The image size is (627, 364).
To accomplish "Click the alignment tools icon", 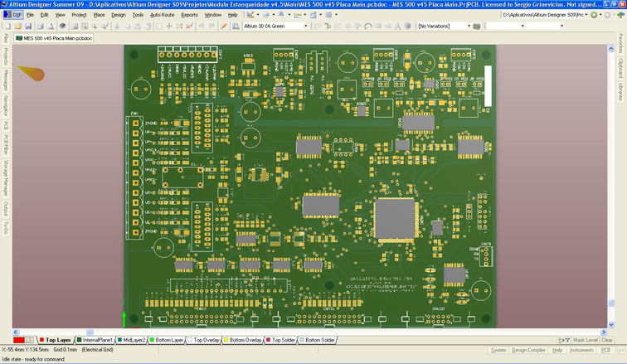I will [x=266, y=15].
